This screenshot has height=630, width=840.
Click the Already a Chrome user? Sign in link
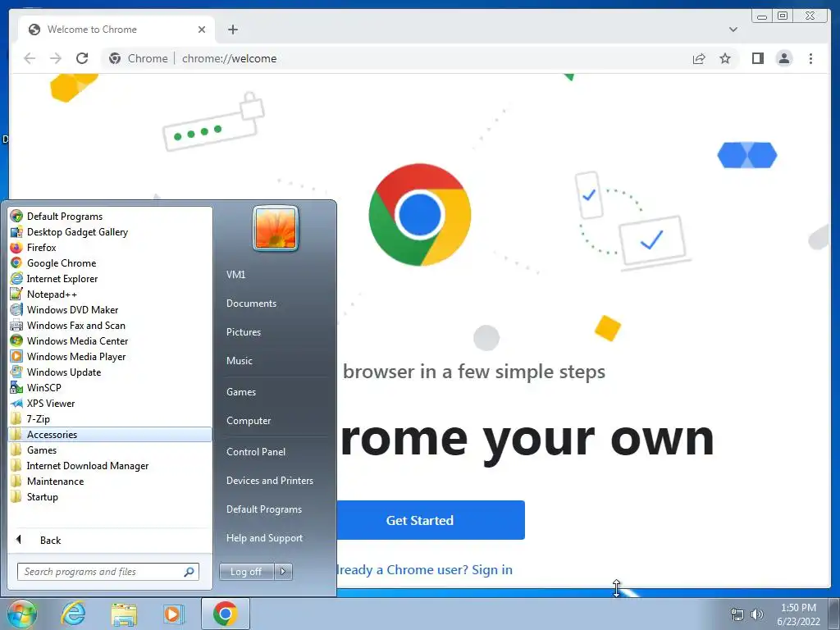pyautogui.click(x=424, y=570)
